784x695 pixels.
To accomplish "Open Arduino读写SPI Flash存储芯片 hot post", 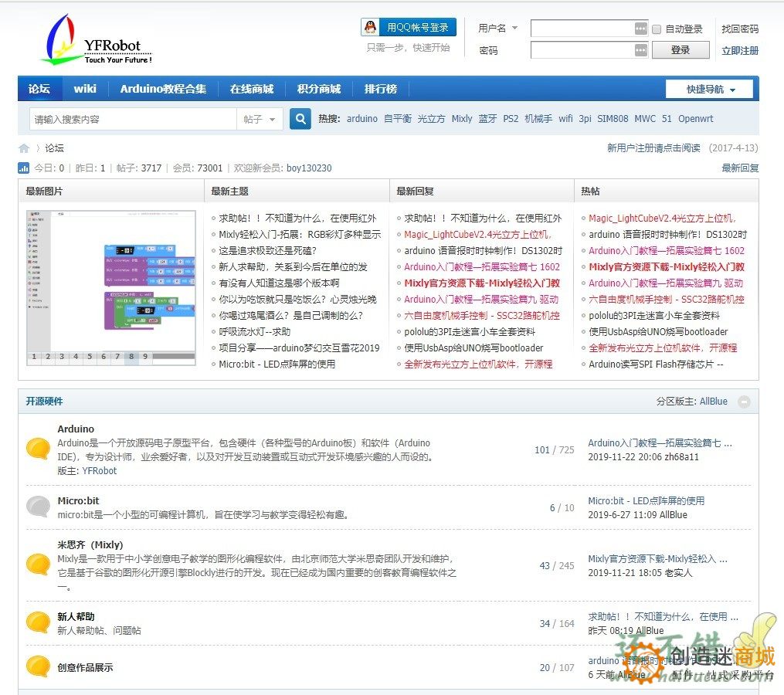I will (656, 364).
